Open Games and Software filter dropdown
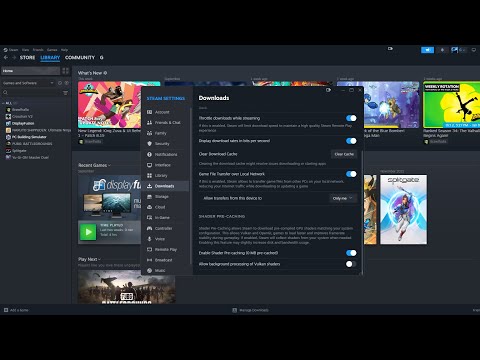Screen dimensions: 480x360 [28, 83]
